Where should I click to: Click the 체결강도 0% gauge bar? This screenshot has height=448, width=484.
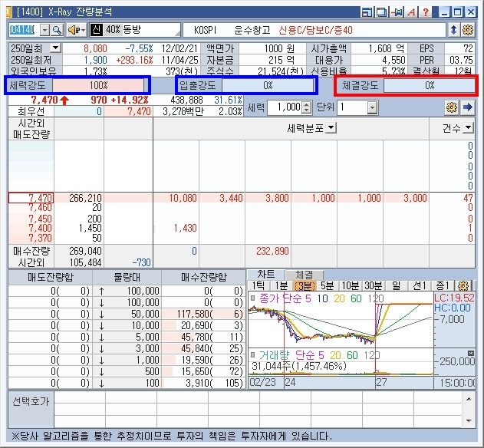click(430, 85)
